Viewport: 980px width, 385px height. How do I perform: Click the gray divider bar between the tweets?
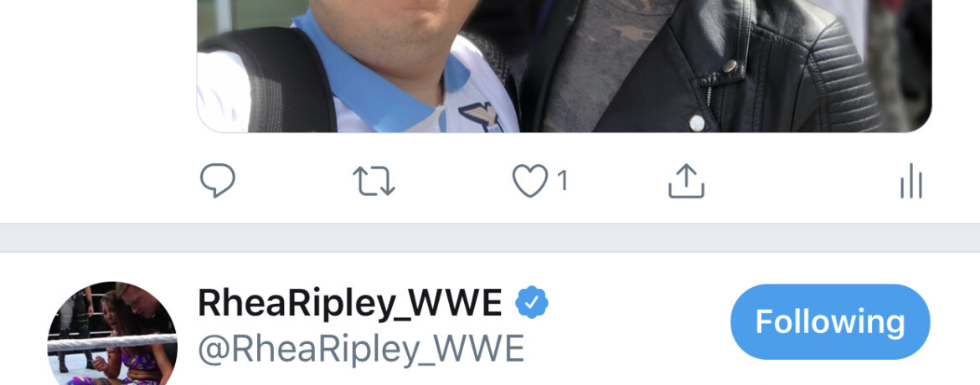tap(490, 239)
